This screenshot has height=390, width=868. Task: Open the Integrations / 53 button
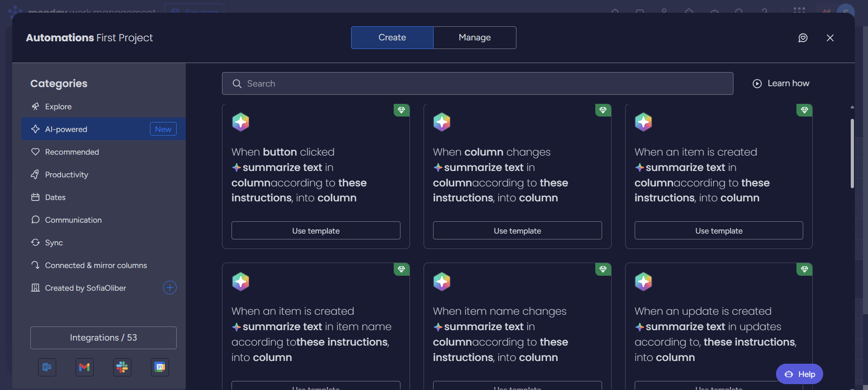(x=103, y=338)
